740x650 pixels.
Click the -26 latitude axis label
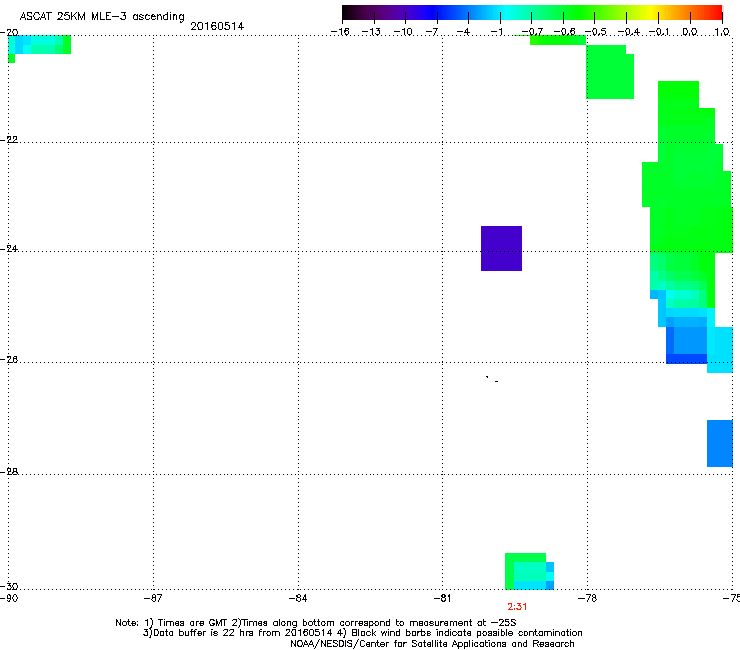tap(9, 360)
